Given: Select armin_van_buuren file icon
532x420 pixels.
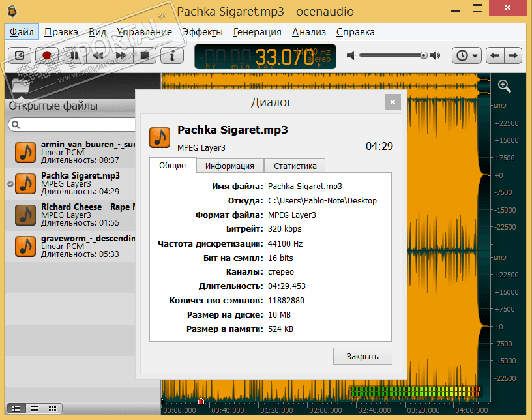Looking at the screenshot, I should pyautogui.click(x=25, y=153).
